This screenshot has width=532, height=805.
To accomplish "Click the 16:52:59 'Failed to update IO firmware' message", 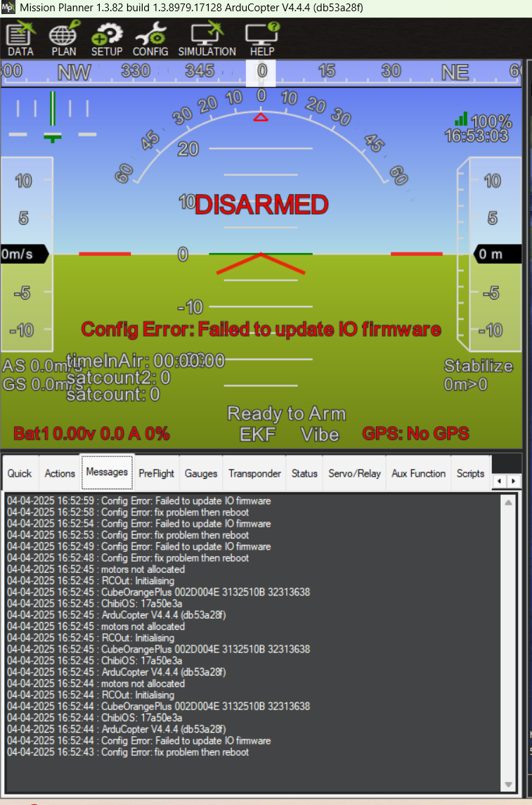I will click(x=139, y=501).
